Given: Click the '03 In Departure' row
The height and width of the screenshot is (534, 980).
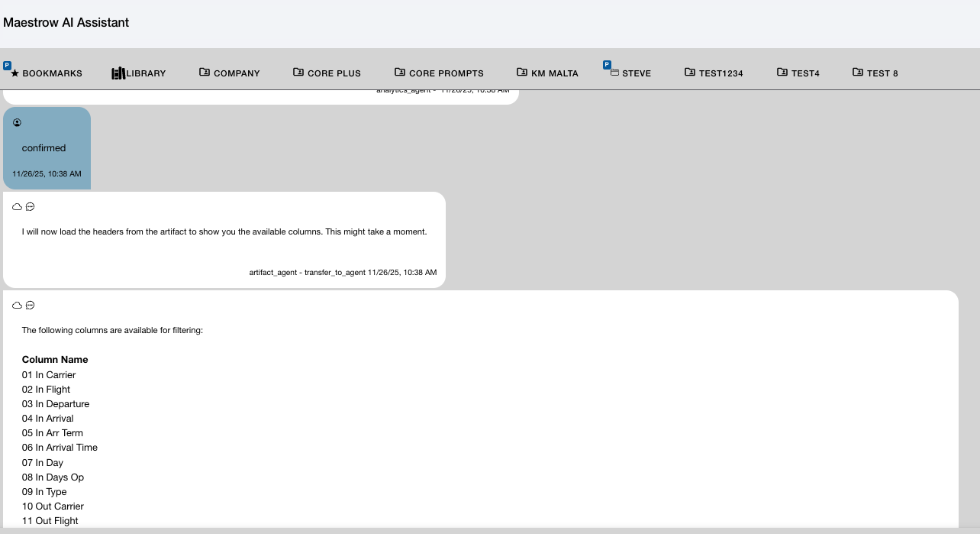Looking at the screenshot, I should point(56,404).
